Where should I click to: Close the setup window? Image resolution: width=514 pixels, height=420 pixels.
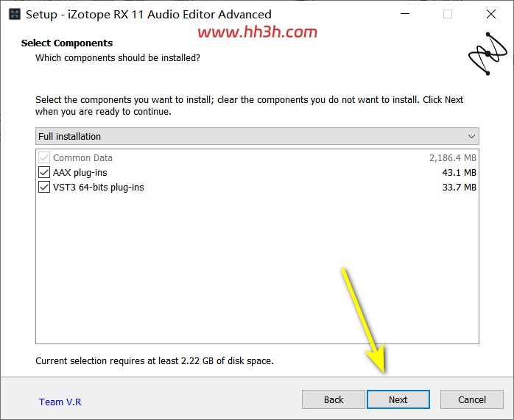point(490,14)
